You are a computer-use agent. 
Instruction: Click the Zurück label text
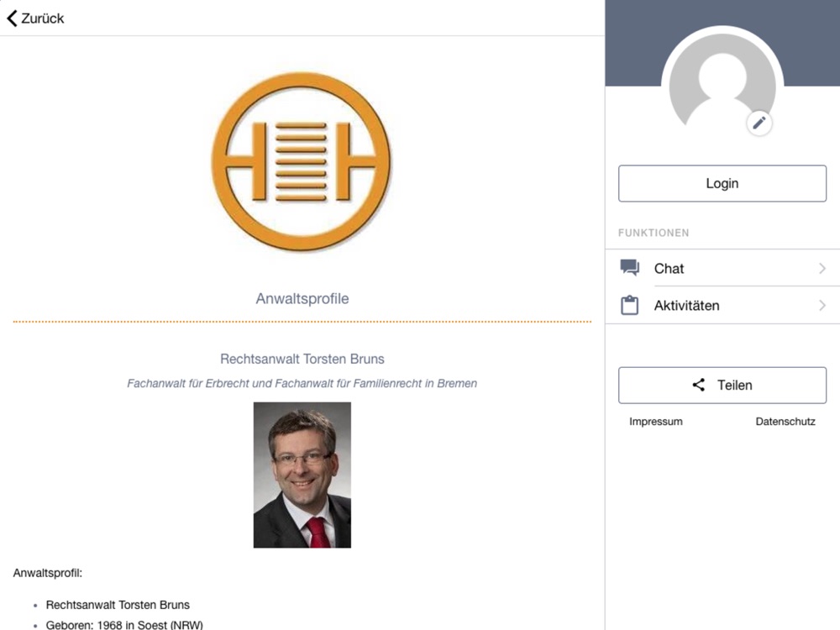(42, 18)
